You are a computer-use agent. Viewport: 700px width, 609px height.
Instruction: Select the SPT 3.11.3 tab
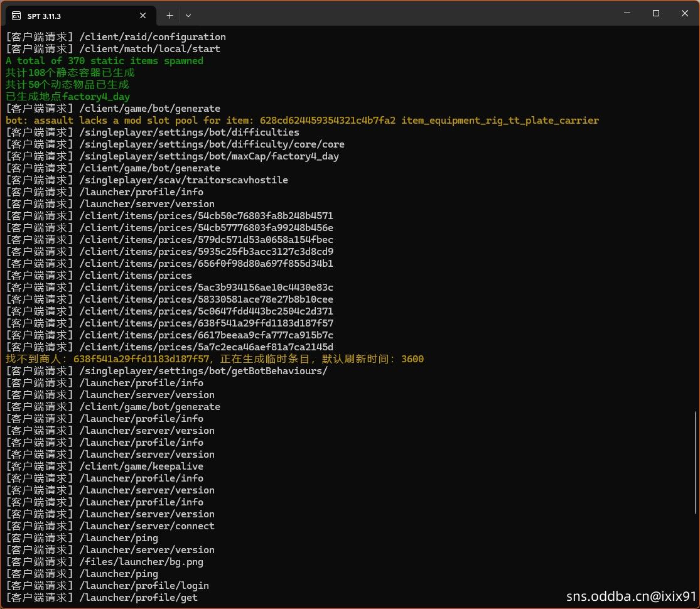point(80,16)
